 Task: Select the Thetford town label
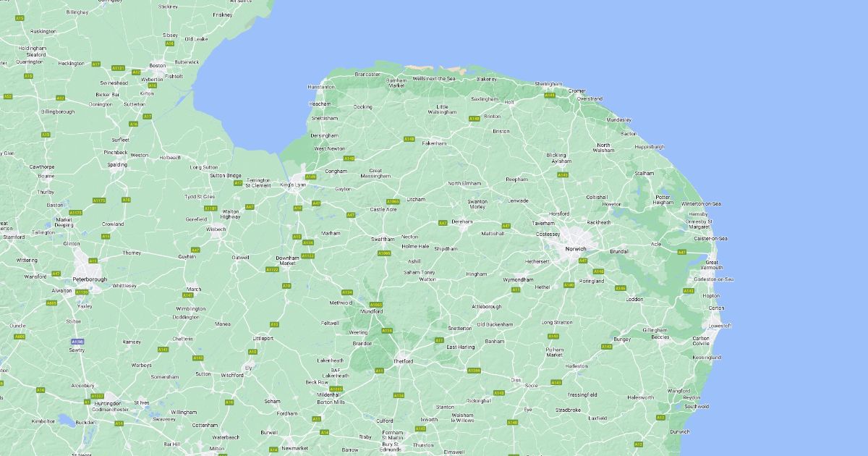403,361
